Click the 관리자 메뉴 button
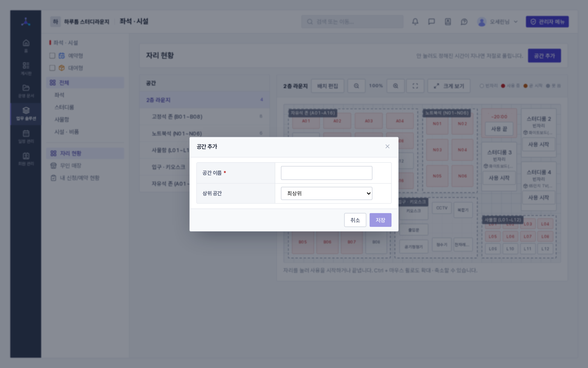The height and width of the screenshot is (368, 588). [x=547, y=22]
